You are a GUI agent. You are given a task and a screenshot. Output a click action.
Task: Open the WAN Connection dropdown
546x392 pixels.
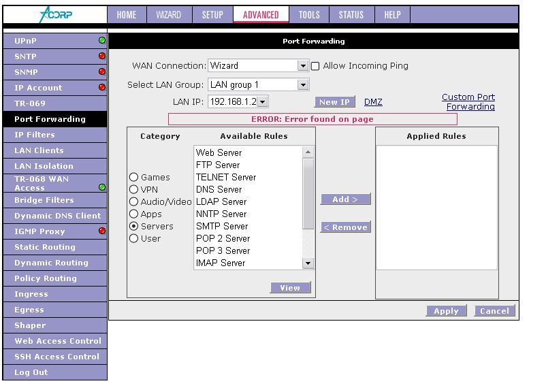[303, 66]
